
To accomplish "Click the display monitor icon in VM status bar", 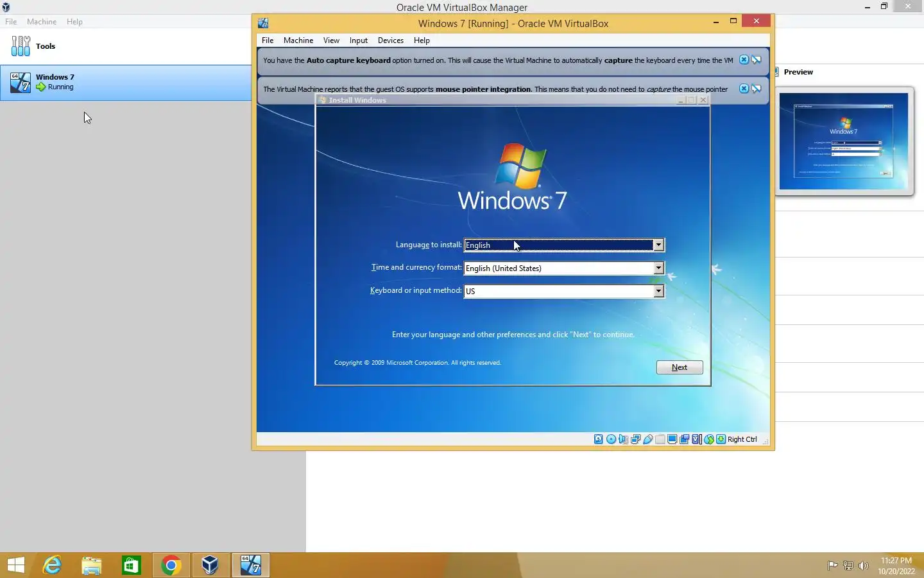I will [x=672, y=439].
